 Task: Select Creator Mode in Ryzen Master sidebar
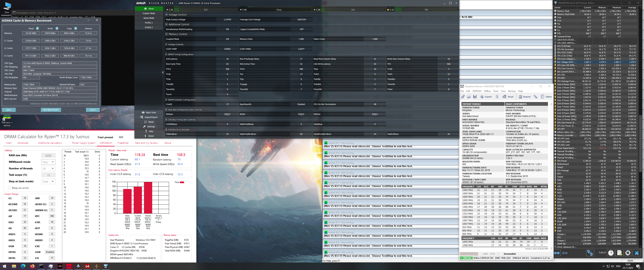click(x=149, y=13)
